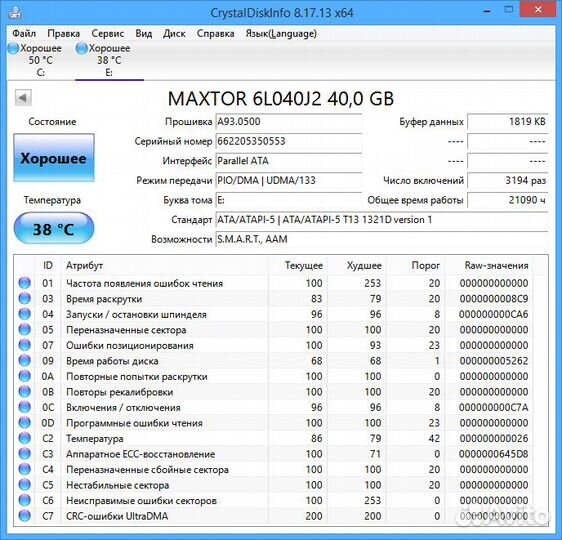Image resolution: width=562 pixels, height=540 pixels.
Task: Click status circle for Время раскрутки
Action: coord(25,298)
